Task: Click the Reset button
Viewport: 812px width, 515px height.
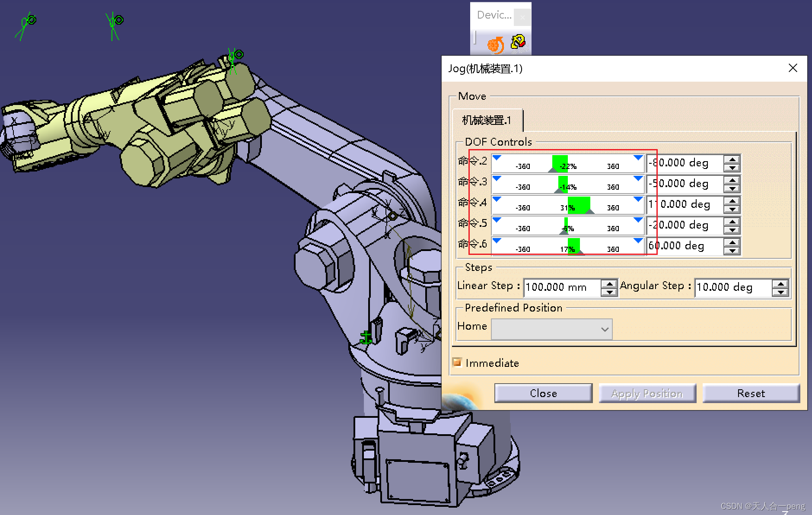Action: click(751, 393)
